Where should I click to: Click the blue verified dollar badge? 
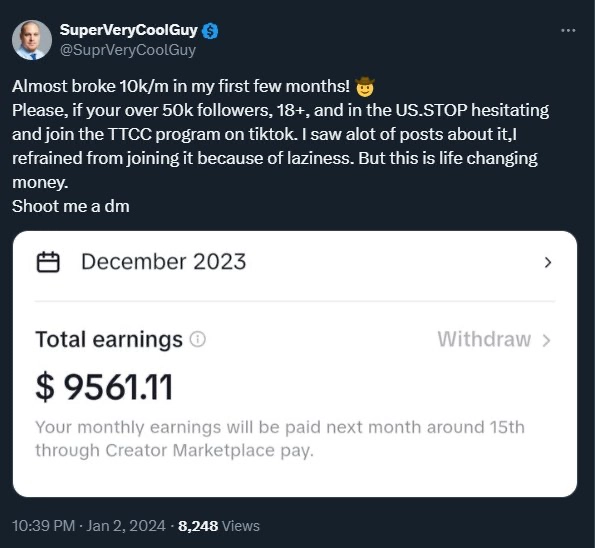pyautogui.click(x=210, y=31)
